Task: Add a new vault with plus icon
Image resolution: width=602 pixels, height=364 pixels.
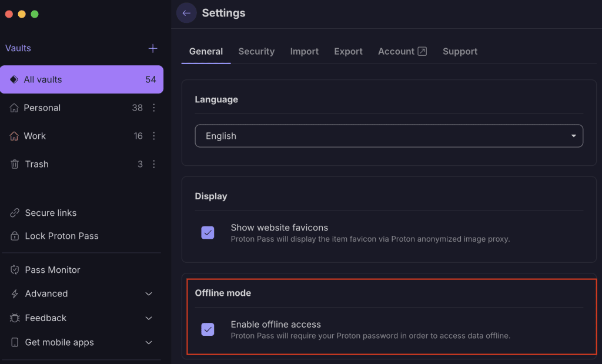Action: [x=153, y=48]
